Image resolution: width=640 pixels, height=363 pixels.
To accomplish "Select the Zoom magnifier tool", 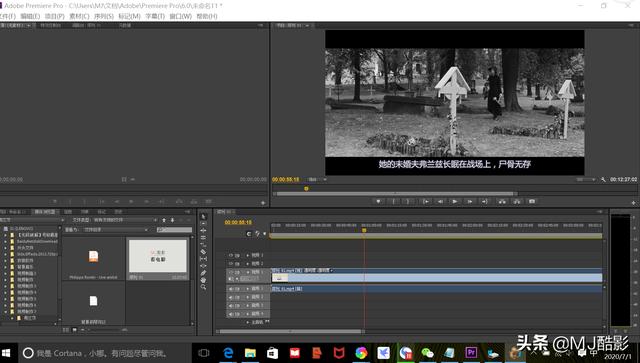I will [x=203, y=287].
